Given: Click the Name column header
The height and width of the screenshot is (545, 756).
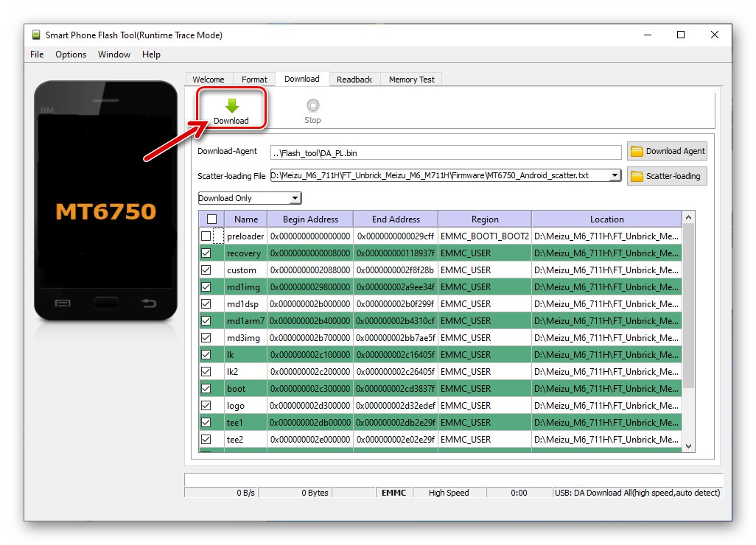Looking at the screenshot, I should coord(246,219).
